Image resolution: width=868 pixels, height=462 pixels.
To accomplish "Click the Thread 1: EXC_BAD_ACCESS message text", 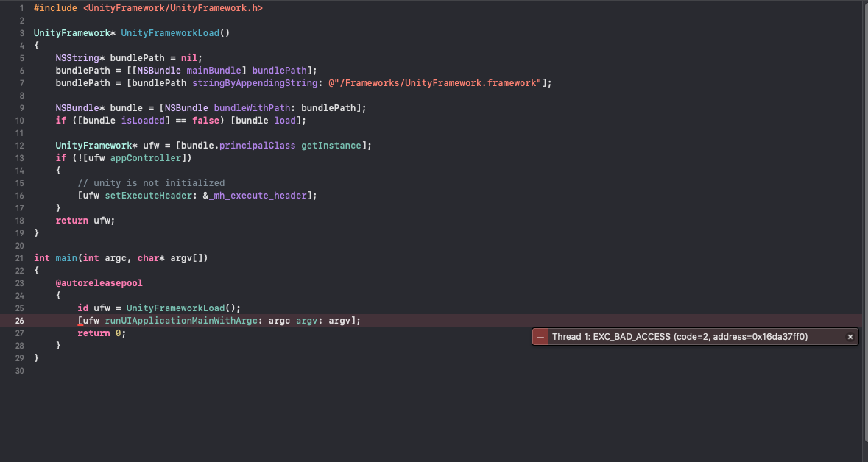I will [x=680, y=337].
